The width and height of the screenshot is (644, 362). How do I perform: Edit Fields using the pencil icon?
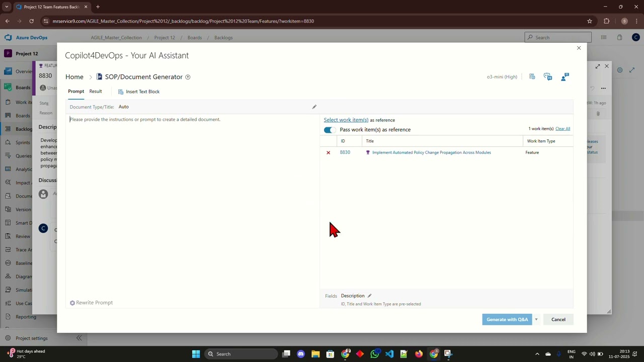tap(369, 296)
